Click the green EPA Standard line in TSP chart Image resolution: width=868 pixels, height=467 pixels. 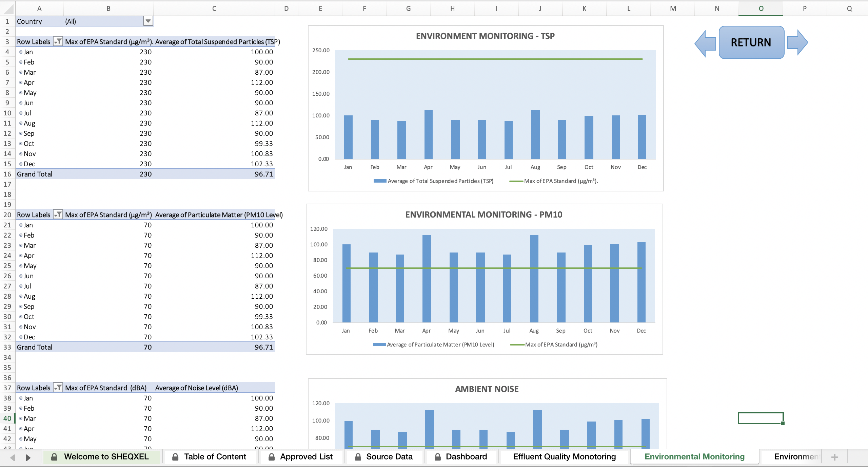495,59
